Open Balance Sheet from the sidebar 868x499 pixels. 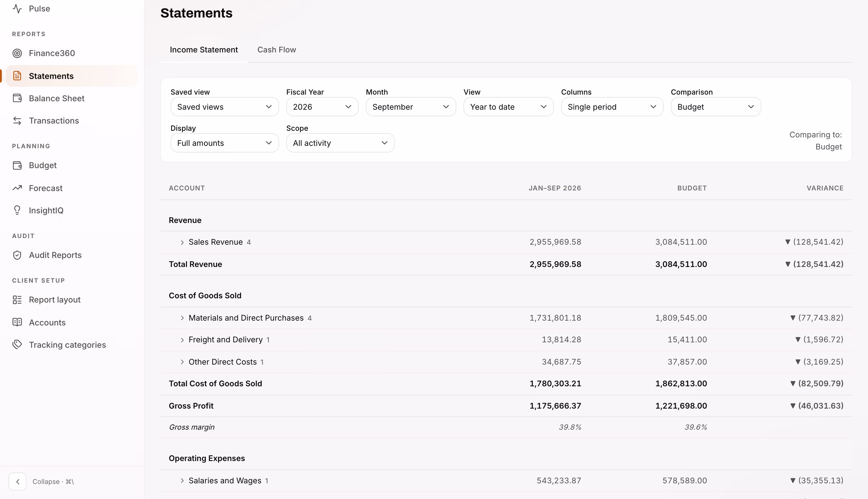coord(72,98)
